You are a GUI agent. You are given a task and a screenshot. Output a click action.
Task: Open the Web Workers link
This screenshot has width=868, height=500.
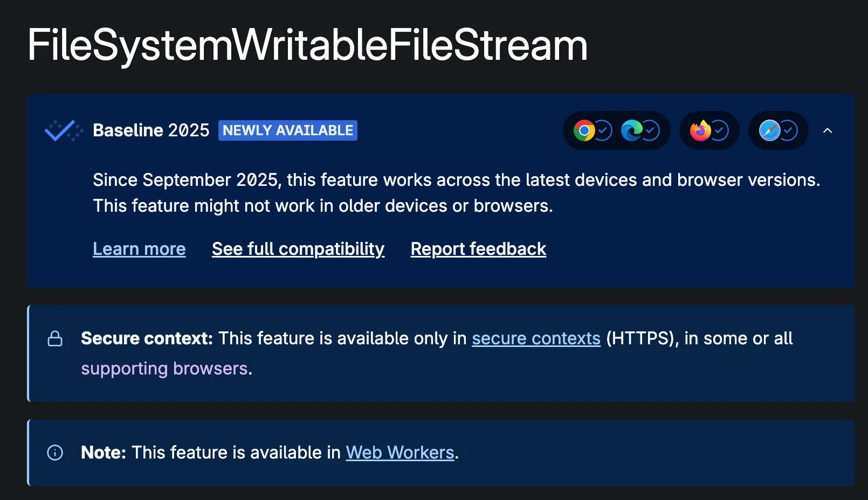tap(400, 453)
